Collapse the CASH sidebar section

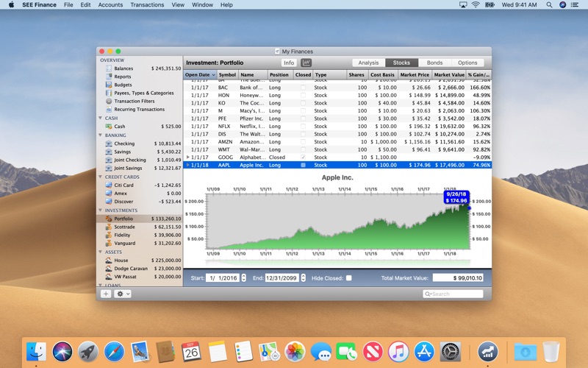coord(100,118)
